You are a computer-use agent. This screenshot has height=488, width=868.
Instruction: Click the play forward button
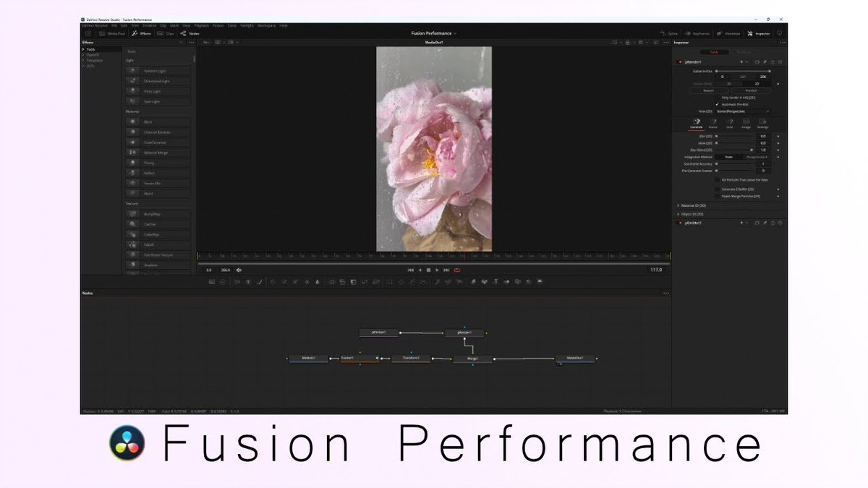(x=437, y=270)
